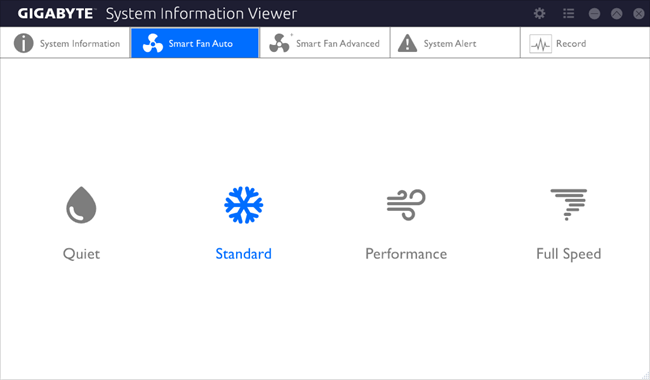Choose the Full Speed tornado icon

tap(569, 205)
